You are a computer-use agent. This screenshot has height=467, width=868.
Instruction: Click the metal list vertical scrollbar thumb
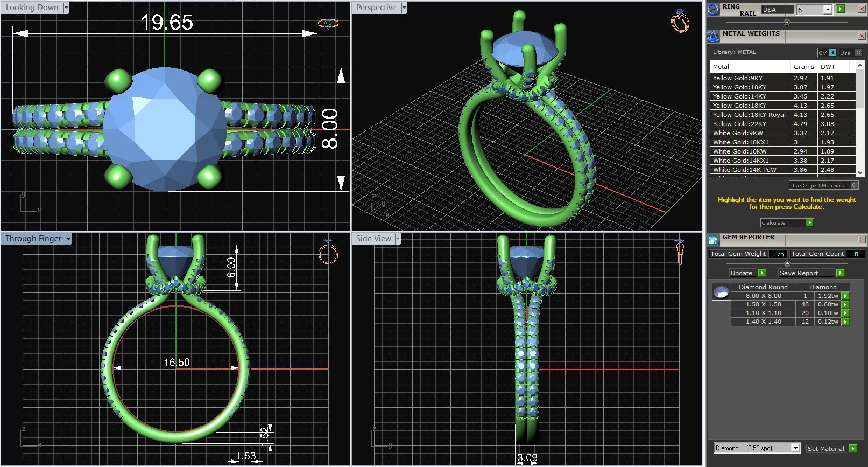tap(859, 89)
